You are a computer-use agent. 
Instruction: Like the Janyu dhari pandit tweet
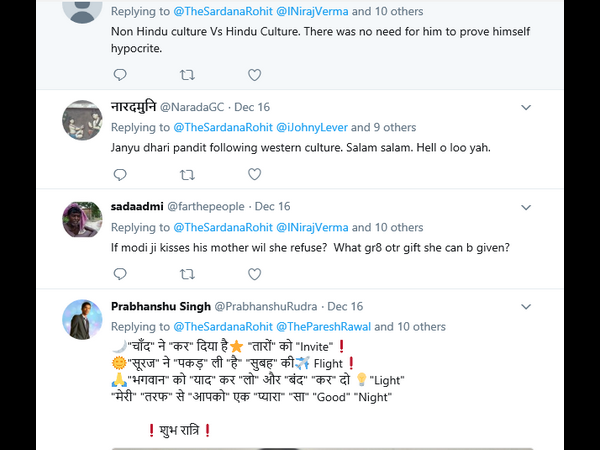[x=254, y=175]
